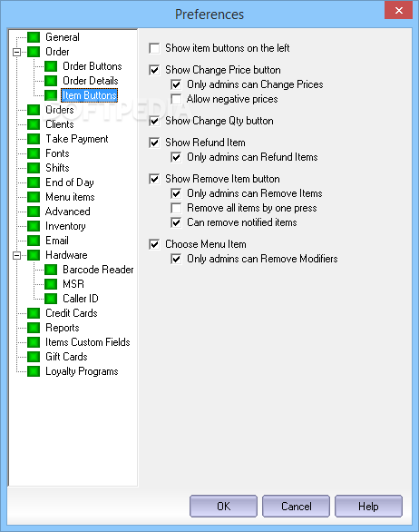Click the green icon beside End of Day
Screen dimensions: 419x532
pos(34,182)
